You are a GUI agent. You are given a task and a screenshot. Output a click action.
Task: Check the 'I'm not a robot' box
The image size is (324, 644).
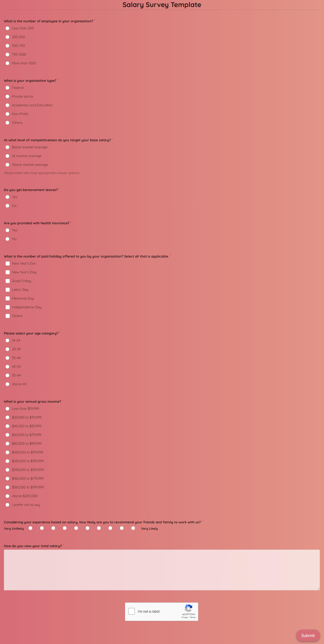click(x=132, y=611)
